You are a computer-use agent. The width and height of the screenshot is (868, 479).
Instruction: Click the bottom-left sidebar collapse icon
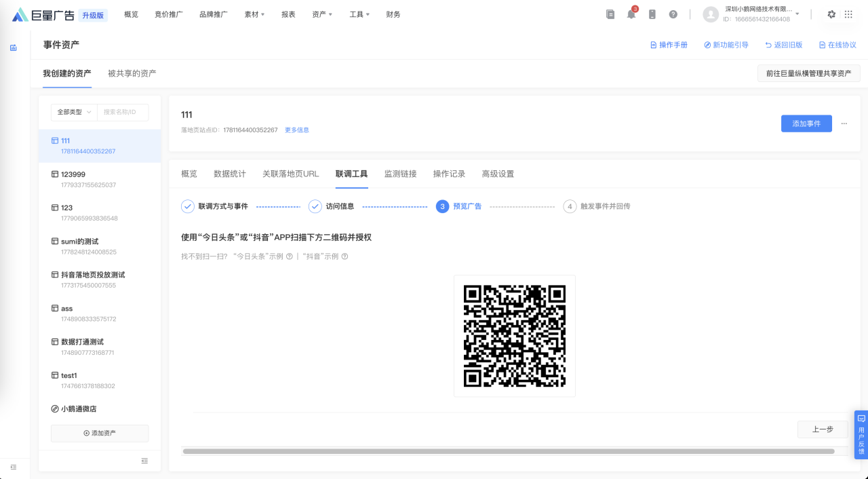[x=14, y=467]
